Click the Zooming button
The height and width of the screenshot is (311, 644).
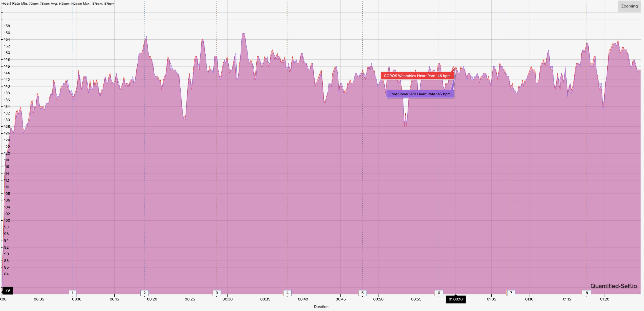(x=629, y=6)
